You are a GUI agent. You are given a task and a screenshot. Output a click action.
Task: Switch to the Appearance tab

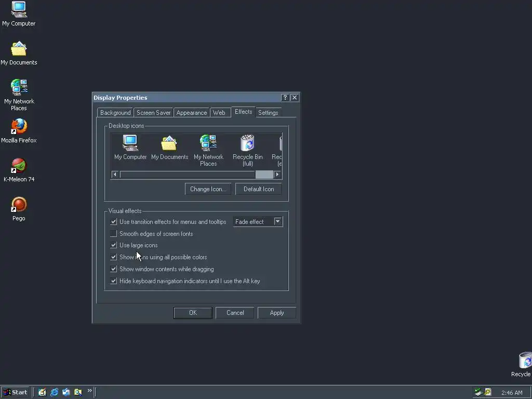[x=191, y=113]
